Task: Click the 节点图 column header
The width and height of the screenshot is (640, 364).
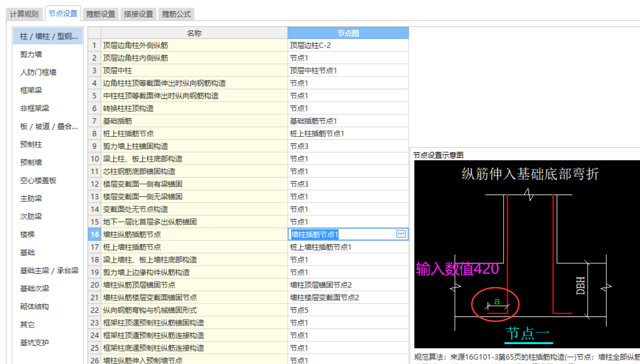Action: coord(348,33)
